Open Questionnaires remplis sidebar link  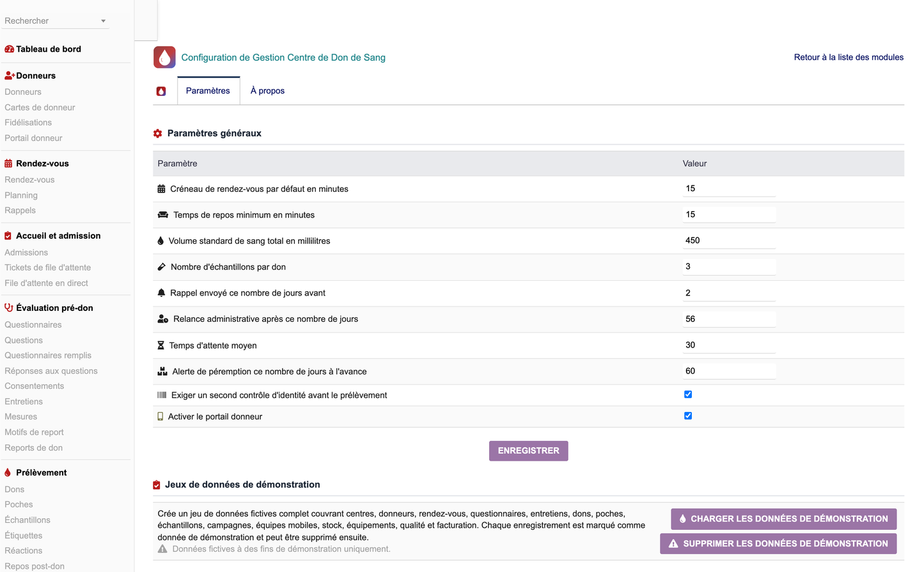tap(48, 356)
